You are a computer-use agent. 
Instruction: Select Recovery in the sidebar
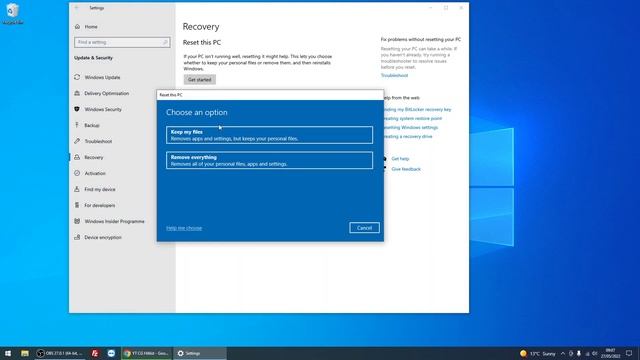click(x=94, y=157)
